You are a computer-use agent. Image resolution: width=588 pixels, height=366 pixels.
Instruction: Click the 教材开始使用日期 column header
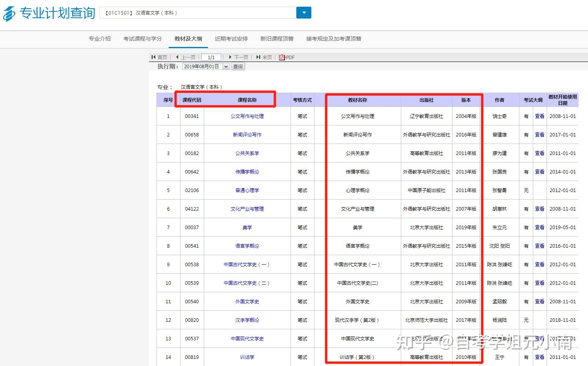[563, 100]
